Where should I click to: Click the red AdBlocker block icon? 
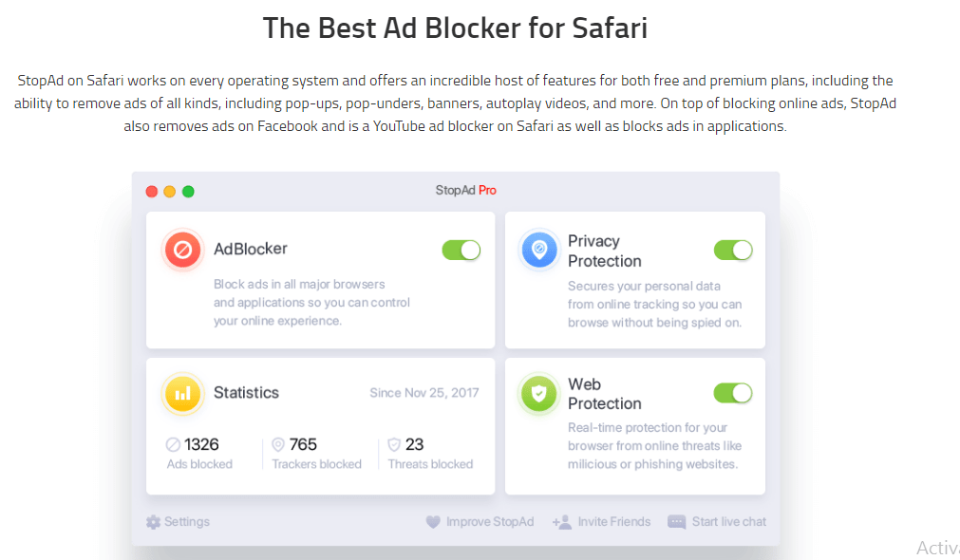click(182, 250)
